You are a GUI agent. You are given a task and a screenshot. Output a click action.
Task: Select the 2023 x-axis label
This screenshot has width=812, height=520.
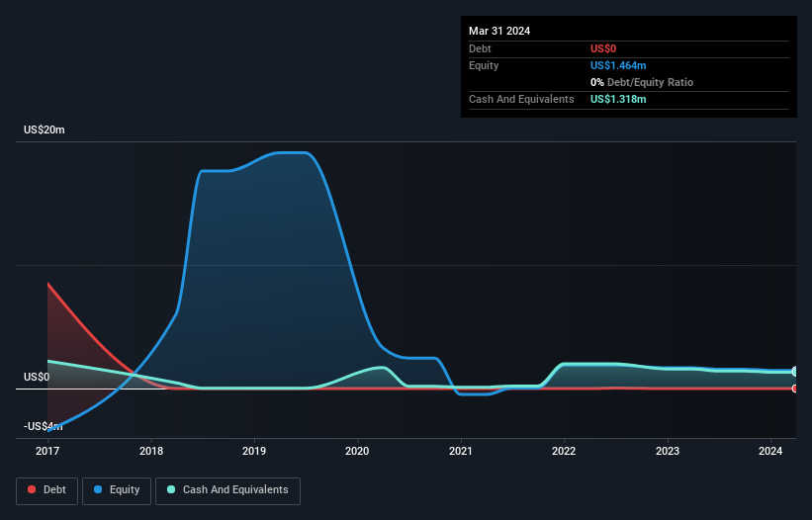(668, 451)
